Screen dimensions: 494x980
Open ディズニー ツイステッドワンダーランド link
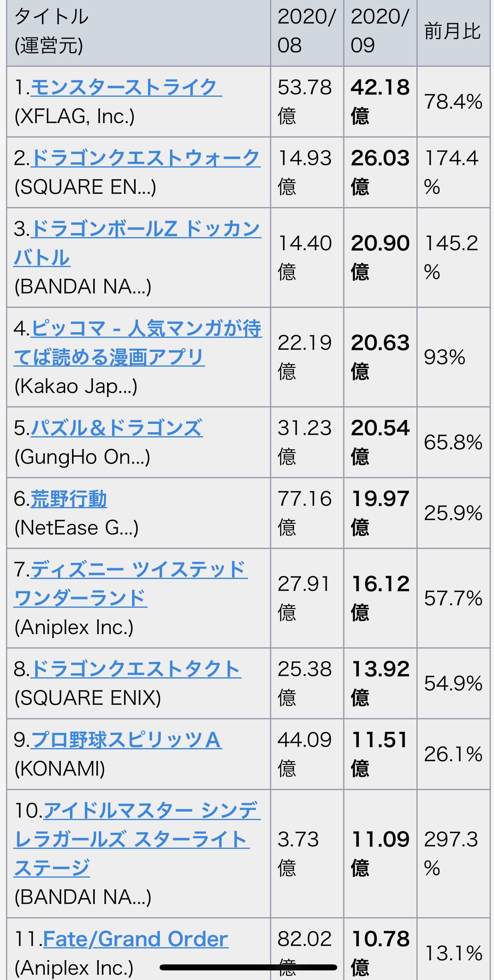tap(130, 584)
